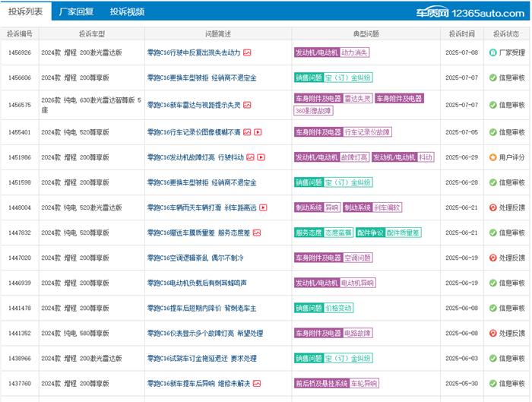Click 信息审核 status icon for 1456606
This screenshot has width=532, height=402.
tap(493, 78)
